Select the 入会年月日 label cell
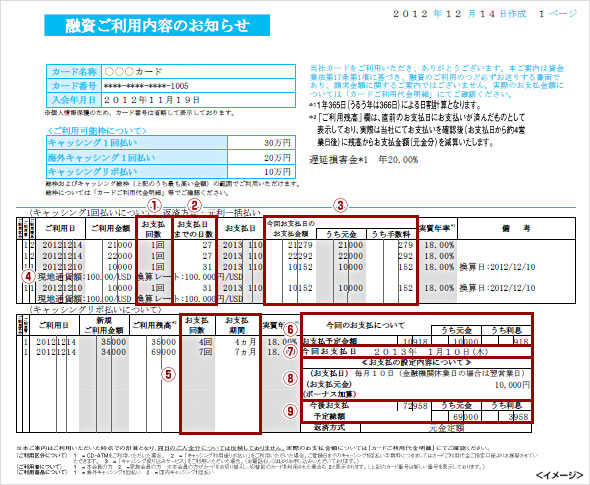The image size is (590, 485). (74, 100)
